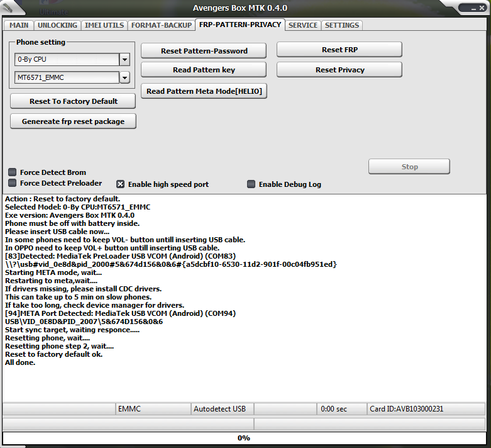Go to the FORMAT-BACKUP tab
The image size is (491, 448).
pyautogui.click(x=162, y=25)
